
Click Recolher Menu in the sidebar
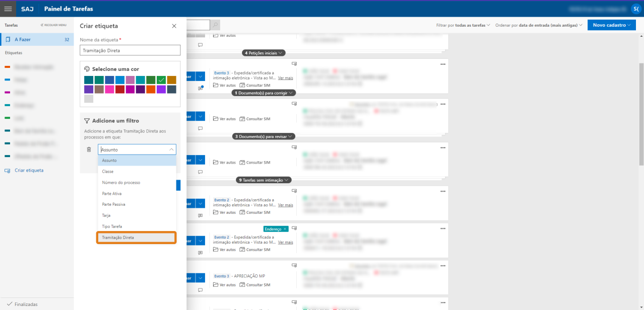(53, 25)
